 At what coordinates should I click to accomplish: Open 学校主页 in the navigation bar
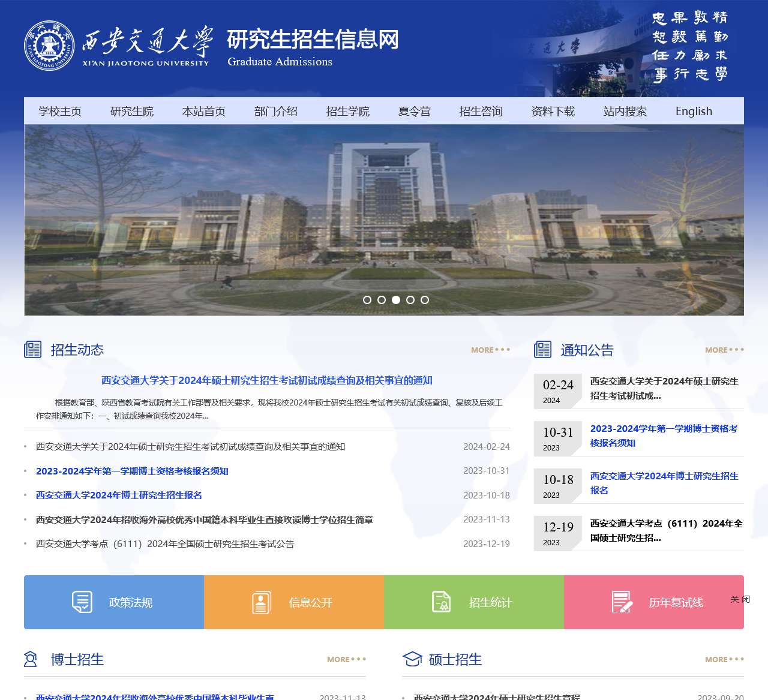[x=60, y=111]
